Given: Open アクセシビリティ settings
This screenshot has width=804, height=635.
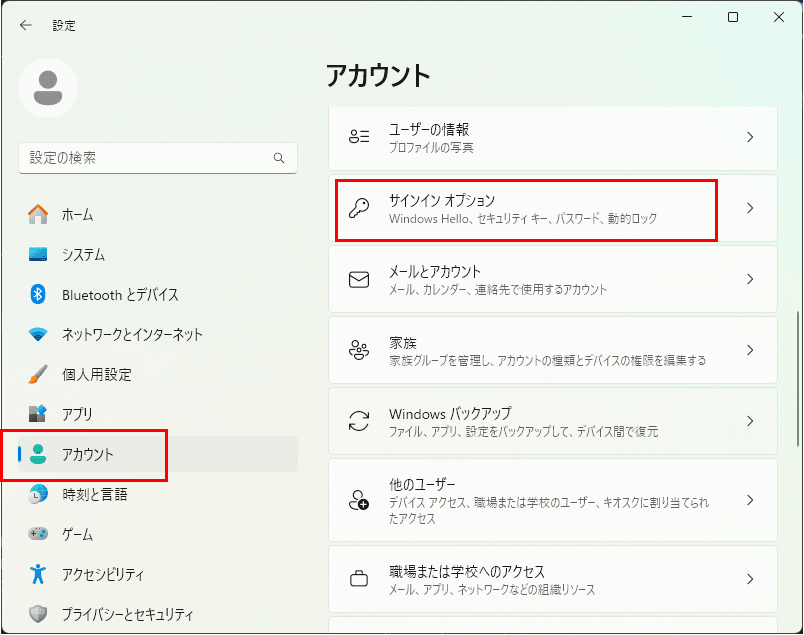Looking at the screenshot, I should 103,574.
